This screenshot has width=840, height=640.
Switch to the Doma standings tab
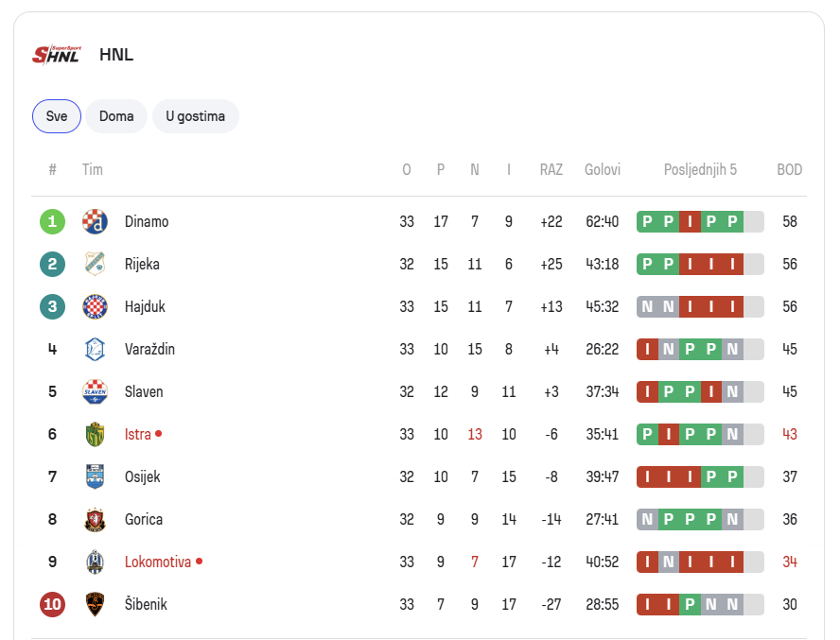click(x=116, y=116)
